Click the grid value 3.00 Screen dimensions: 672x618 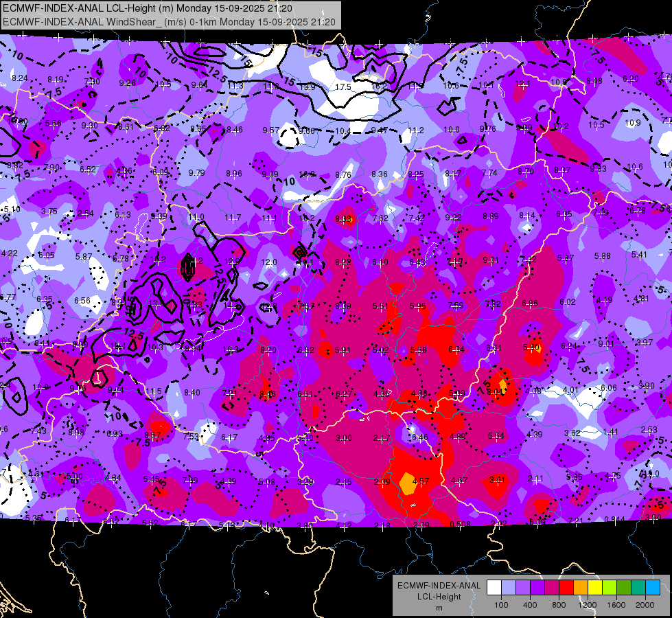pyautogui.click(x=344, y=438)
